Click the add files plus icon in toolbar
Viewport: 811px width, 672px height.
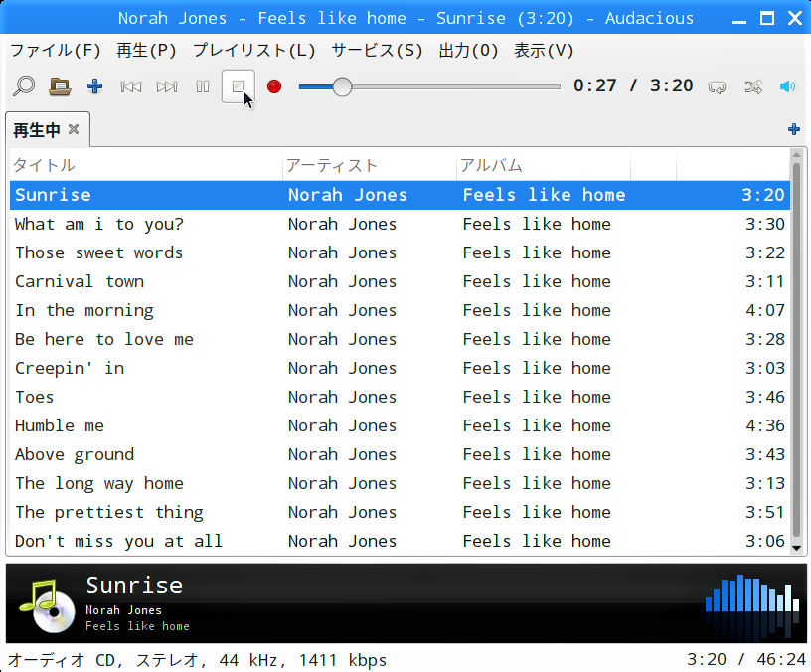point(94,86)
